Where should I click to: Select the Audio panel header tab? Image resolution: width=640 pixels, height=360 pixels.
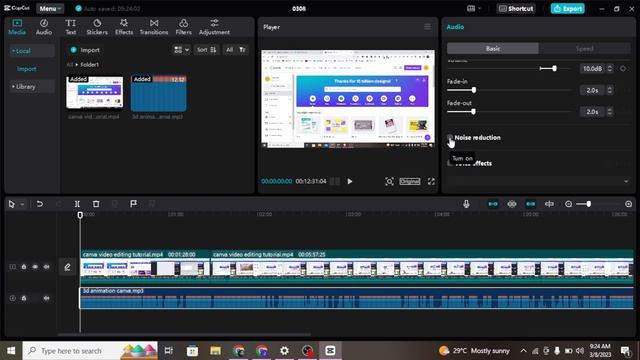pyautogui.click(x=455, y=27)
